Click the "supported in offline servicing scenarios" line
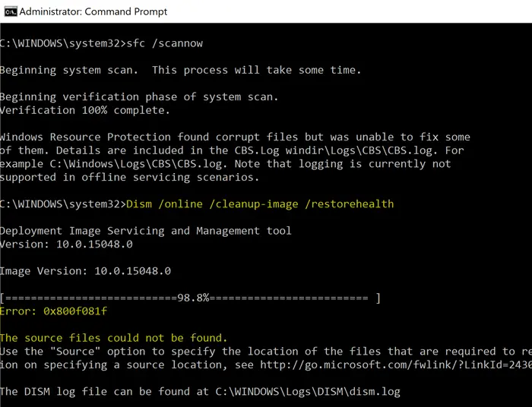The height and width of the screenshot is (407, 532). coord(129,177)
